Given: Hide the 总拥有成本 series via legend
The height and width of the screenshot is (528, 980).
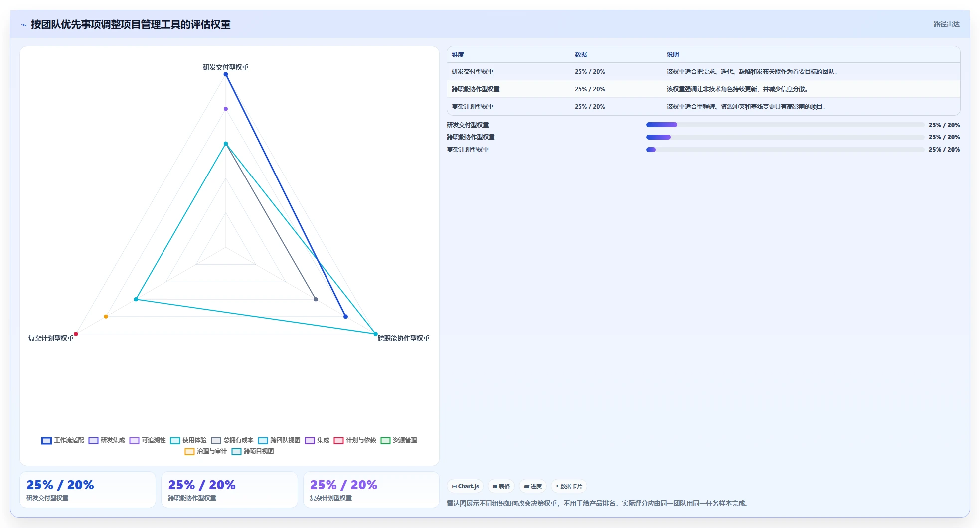Looking at the screenshot, I should coord(232,440).
